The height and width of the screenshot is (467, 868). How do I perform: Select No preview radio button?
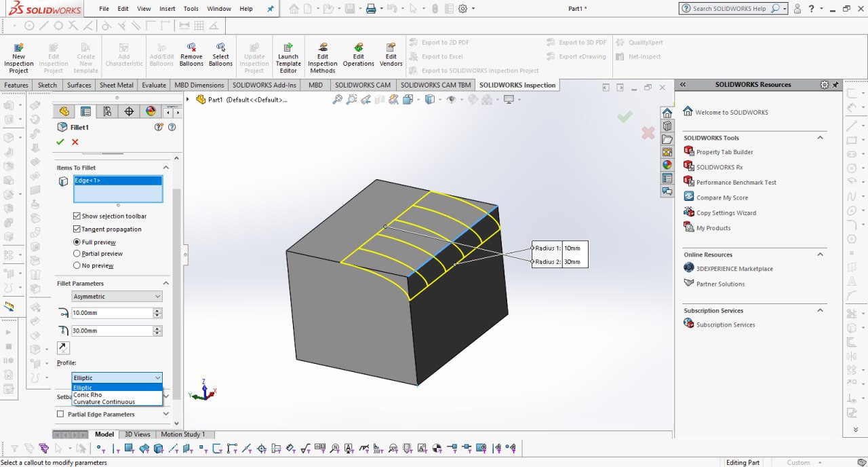click(x=77, y=265)
